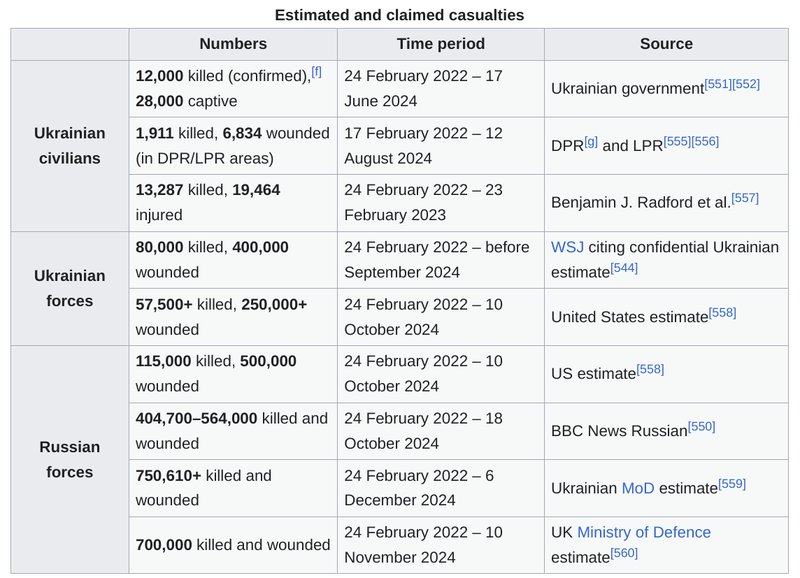The height and width of the screenshot is (578, 800).
Task: Open reference [552] for Ukrainian government
Action: [x=746, y=84]
